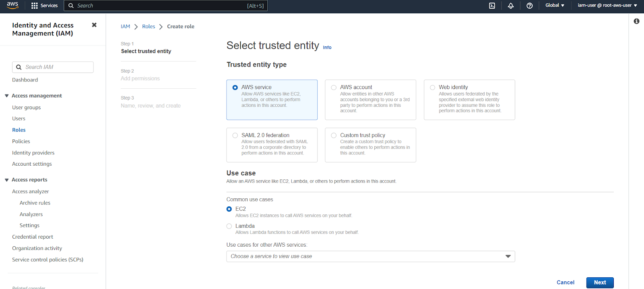Open Organization activity in sidebar
The width and height of the screenshot is (644, 289).
coord(37,248)
